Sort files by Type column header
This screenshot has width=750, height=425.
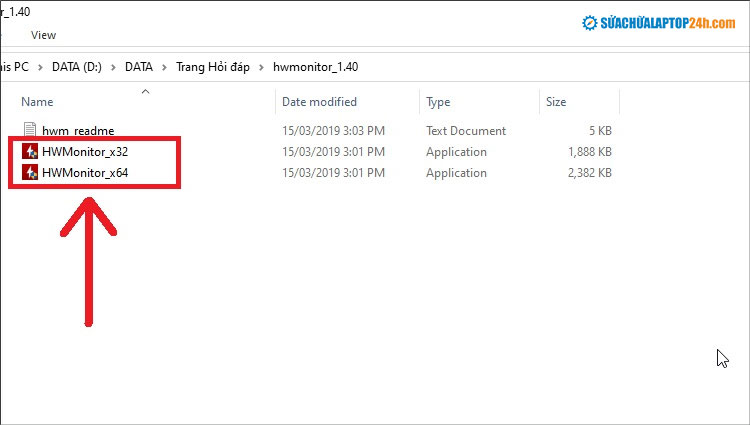439,102
